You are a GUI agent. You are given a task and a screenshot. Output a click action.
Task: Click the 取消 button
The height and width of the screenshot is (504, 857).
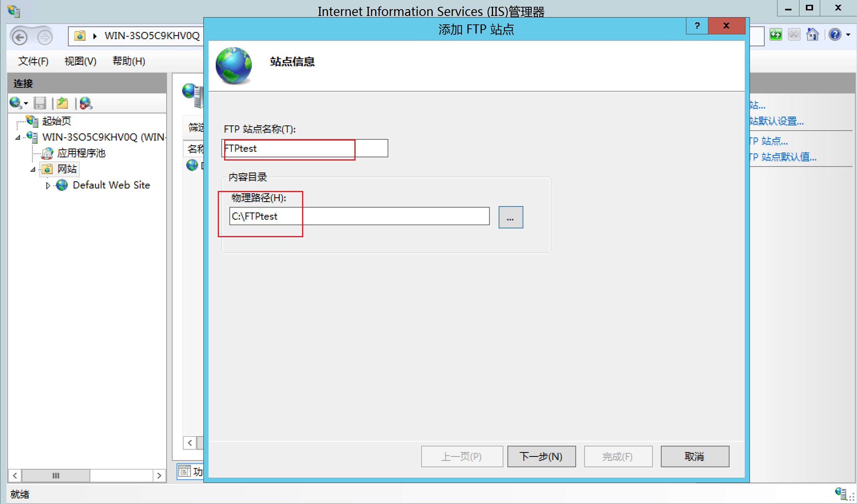pyautogui.click(x=694, y=456)
